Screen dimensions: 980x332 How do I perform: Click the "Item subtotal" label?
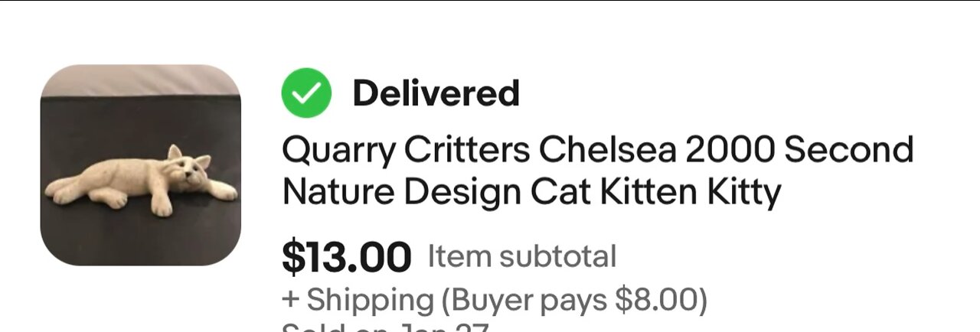pyautogui.click(x=521, y=256)
